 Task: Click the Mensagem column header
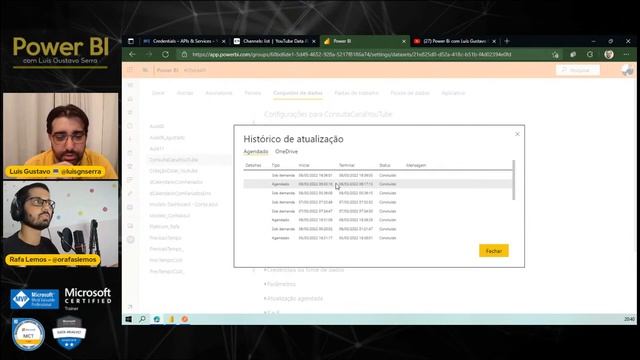pos(416,165)
